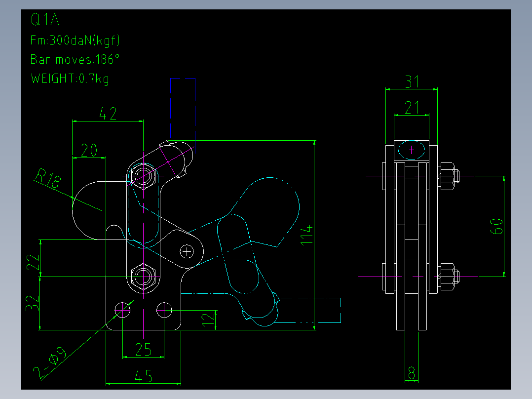Select the Fm:300daN(kgf) annotation
Viewport: 532px width, 399px height.
tap(75, 40)
